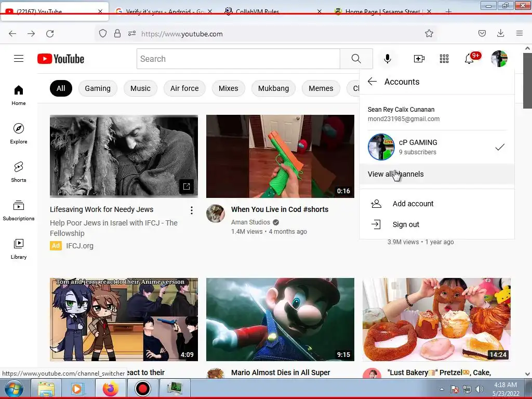Select the Mixes filter chip
This screenshot has height=399, width=532.
pyautogui.click(x=229, y=88)
